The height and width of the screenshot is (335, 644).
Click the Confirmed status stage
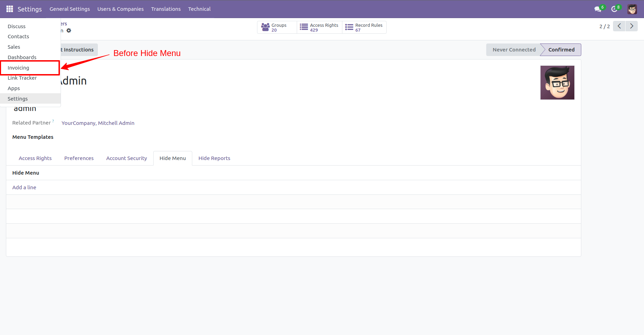pyautogui.click(x=561, y=49)
